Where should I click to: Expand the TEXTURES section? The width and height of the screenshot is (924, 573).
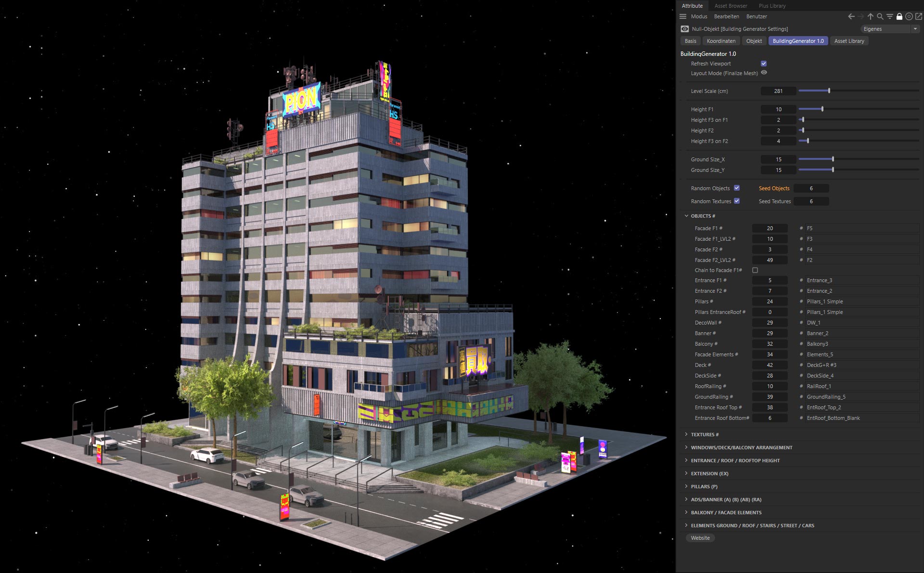(x=686, y=434)
